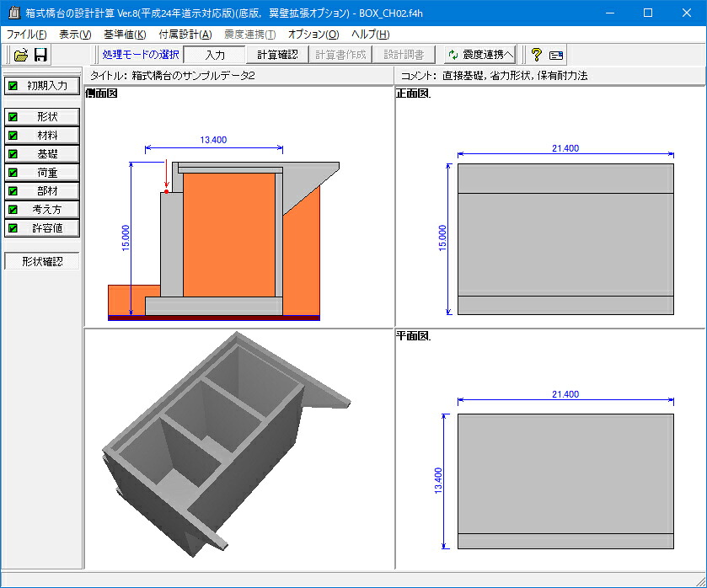Screen dimensions: 707x588
Task: Click the card icon next to help
Action: click(x=556, y=56)
